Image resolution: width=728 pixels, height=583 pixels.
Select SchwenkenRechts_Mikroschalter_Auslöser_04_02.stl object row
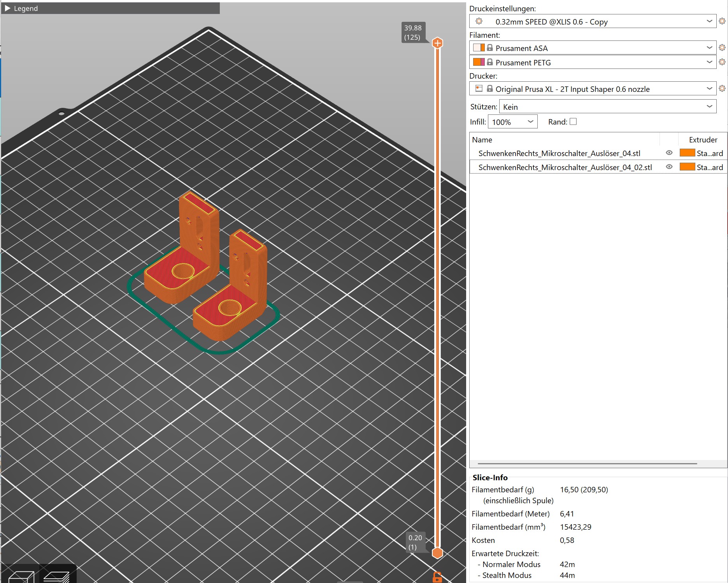pos(598,167)
